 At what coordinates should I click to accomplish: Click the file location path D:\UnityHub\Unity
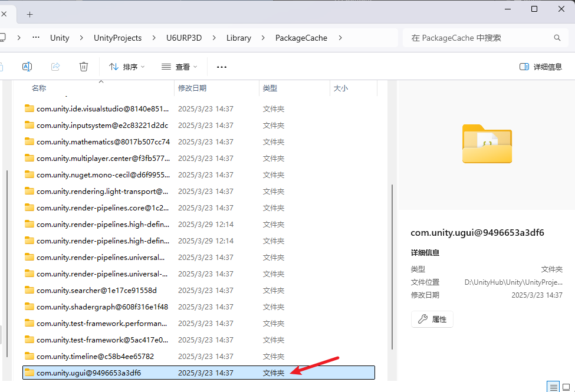pos(514,282)
